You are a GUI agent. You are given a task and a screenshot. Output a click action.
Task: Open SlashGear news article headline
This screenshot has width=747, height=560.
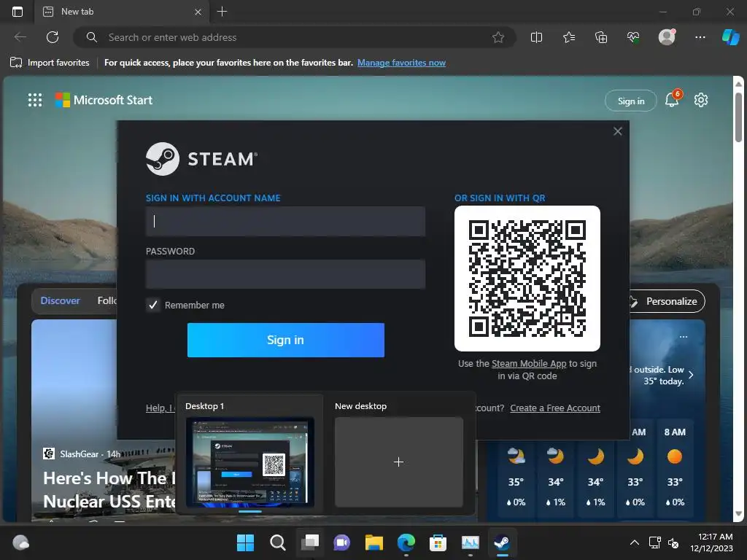(109, 489)
